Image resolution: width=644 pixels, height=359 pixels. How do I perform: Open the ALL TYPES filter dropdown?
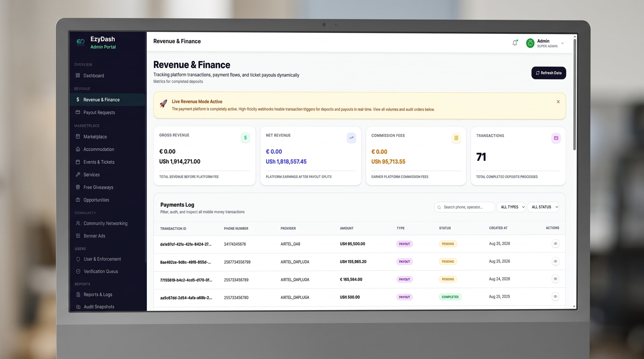[511, 207]
